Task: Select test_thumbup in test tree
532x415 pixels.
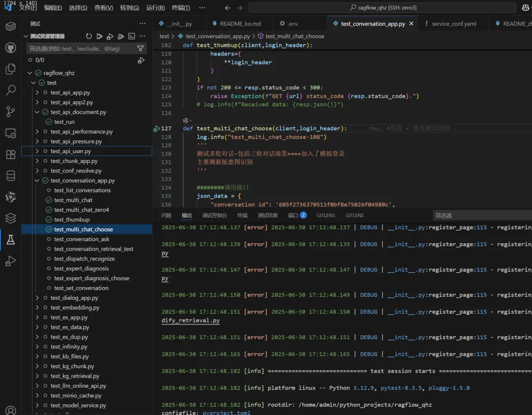Action: (x=72, y=220)
